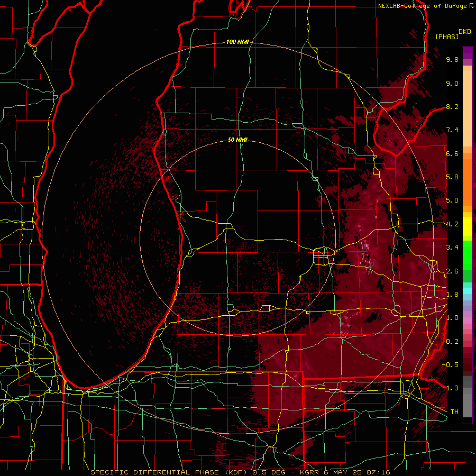
Task: Click the -0.5 scale value
Action: (450, 365)
